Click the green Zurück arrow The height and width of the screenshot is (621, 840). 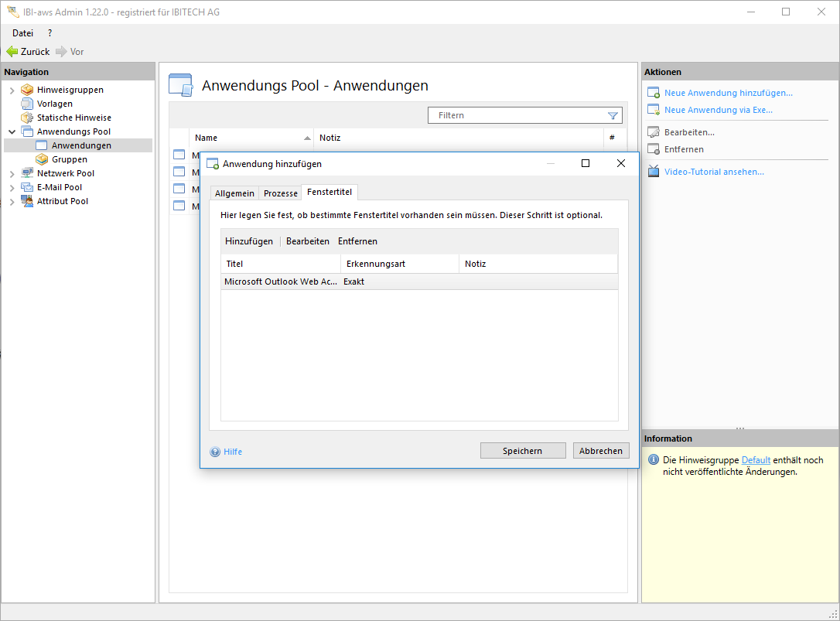[x=12, y=52]
